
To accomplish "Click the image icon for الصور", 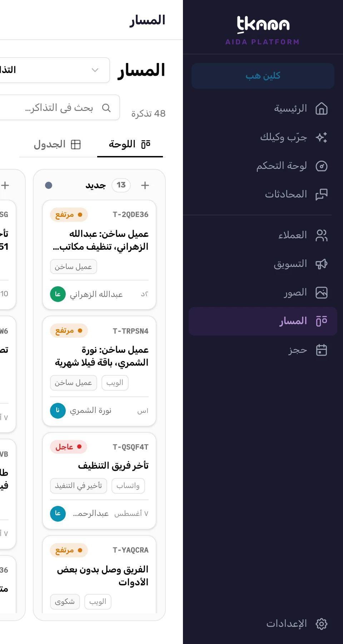I will coord(322,292).
